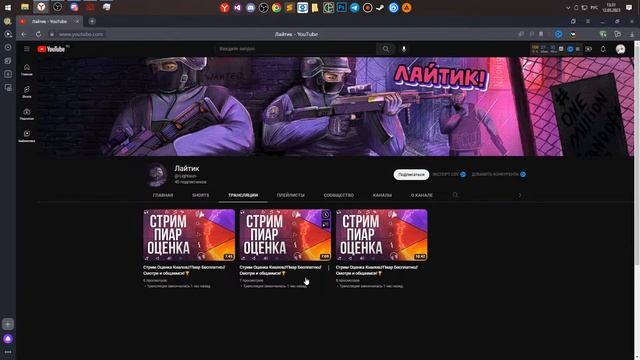Open the ПЛЕЙЛИСТЫ tab
This screenshot has width=640, height=360.
[x=291, y=195]
